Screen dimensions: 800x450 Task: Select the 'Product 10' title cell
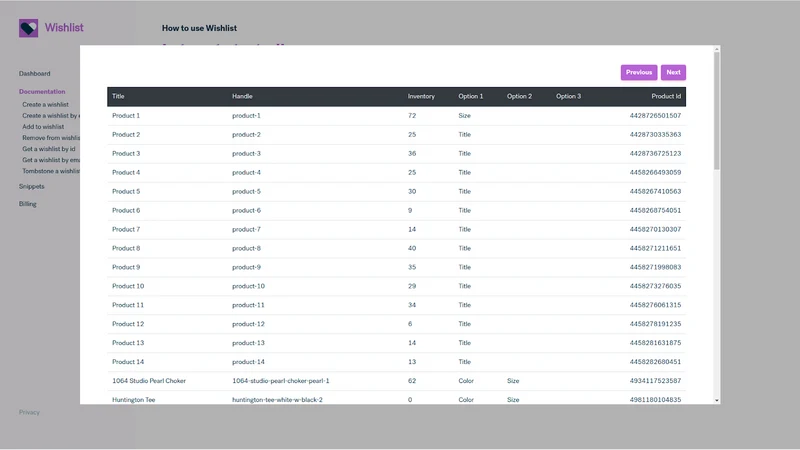128,286
